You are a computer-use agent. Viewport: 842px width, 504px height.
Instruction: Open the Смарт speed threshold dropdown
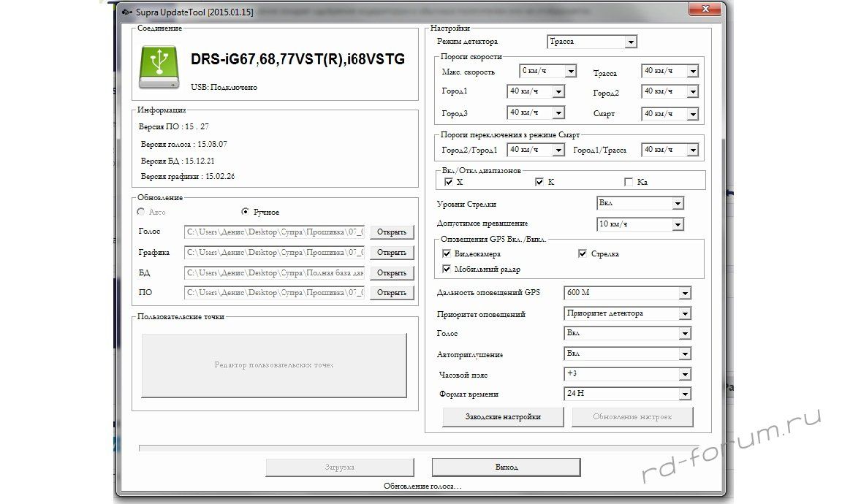coord(670,114)
